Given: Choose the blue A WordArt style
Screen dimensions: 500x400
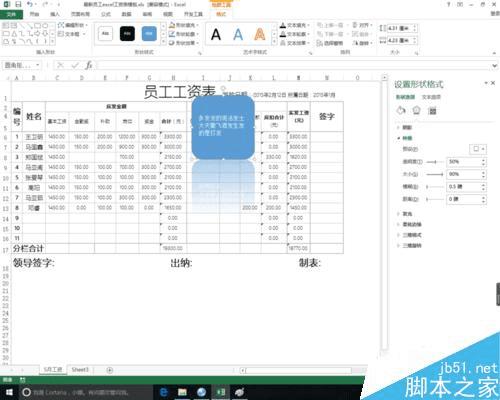Looking at the screenshot, I should [238, 34].
